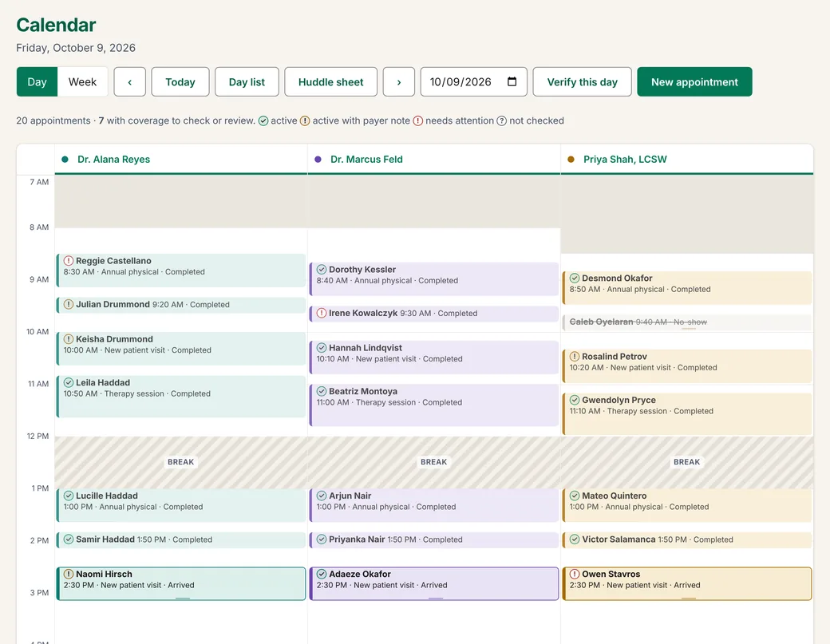Screen dimensions: 830x644
Task: Click Verify this day button
Action: coord(583,82)
